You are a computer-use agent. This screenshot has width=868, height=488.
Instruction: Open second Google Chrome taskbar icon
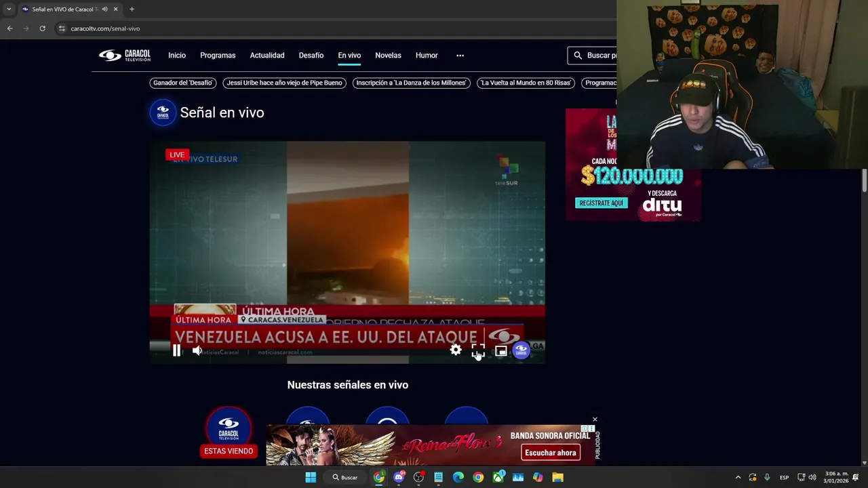coord(478,477)
